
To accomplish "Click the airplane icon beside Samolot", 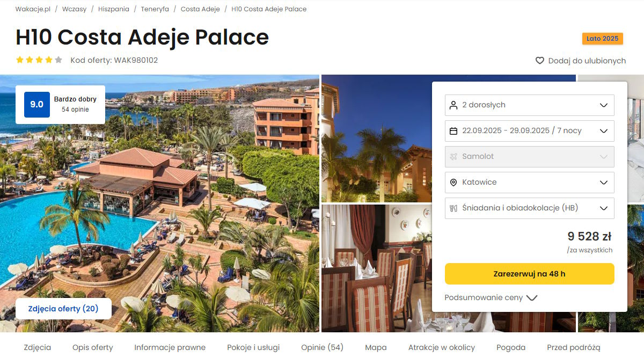I will click(453, 157).
